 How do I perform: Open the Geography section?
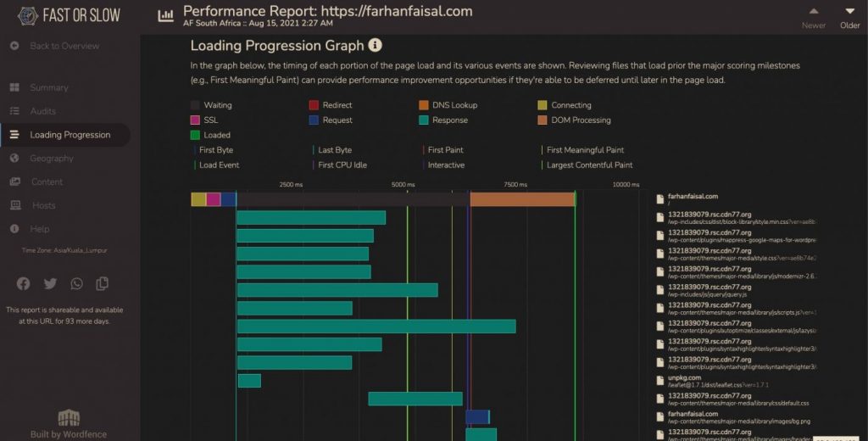coord(52,159)
